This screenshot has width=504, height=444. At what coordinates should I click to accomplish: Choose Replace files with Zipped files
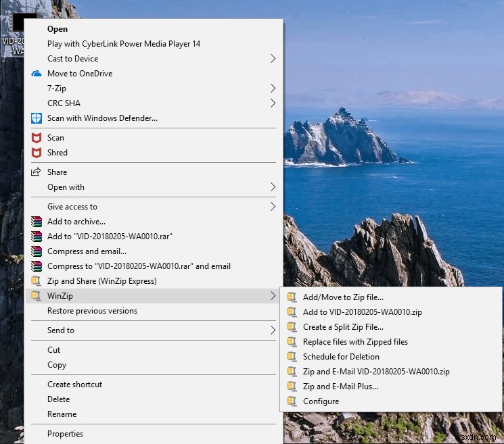click(x=391, y=341)
